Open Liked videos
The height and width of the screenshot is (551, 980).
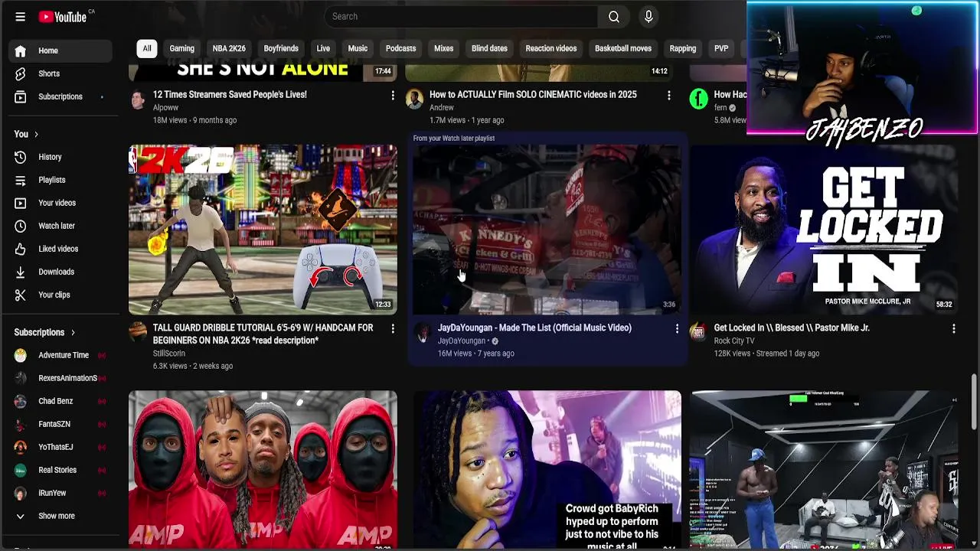[60, 249]
